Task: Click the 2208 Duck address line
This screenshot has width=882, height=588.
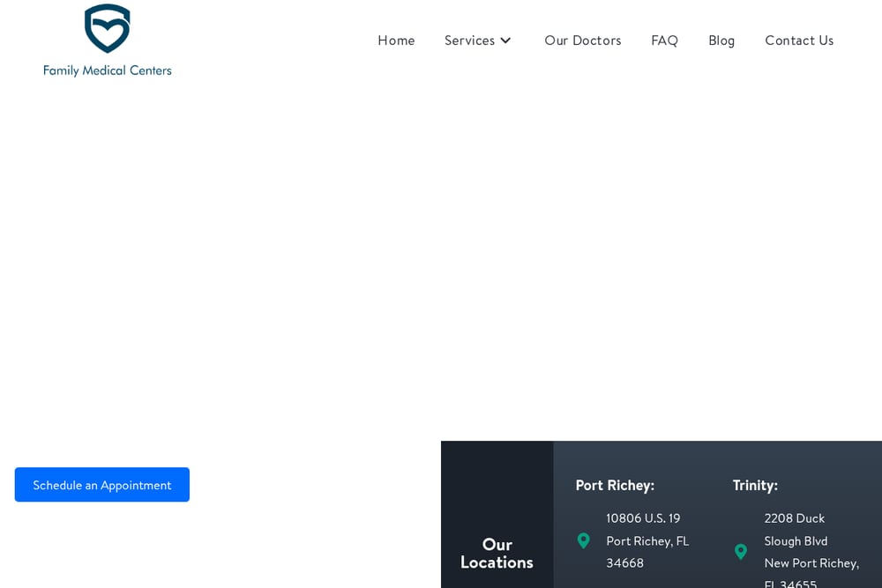Action: coord(795,518)
